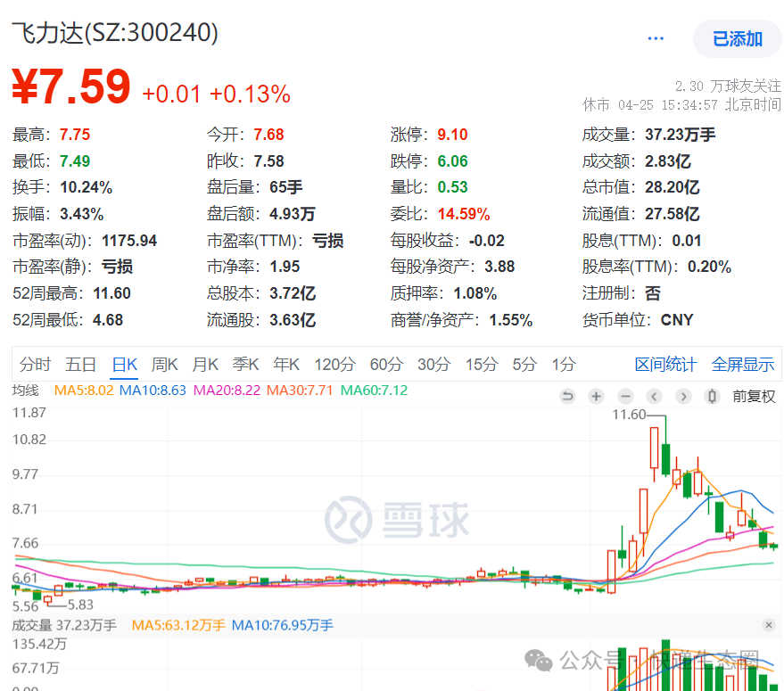Open the 前复权 adjustment dropdown
This screenshot has height=691, width=784.
click(x=754, y=397)
